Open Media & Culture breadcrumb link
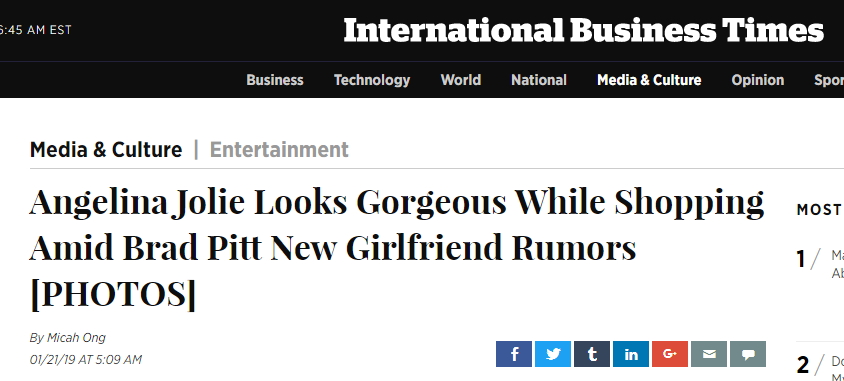 [106, 149]
